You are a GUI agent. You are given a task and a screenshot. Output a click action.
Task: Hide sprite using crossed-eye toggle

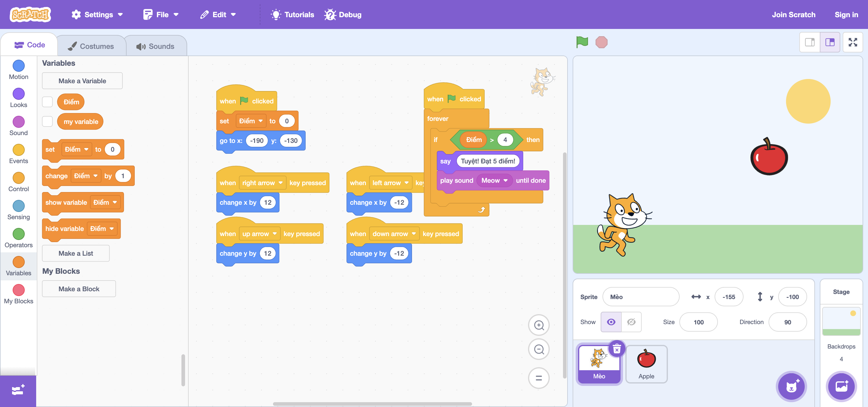pos(631,322)
